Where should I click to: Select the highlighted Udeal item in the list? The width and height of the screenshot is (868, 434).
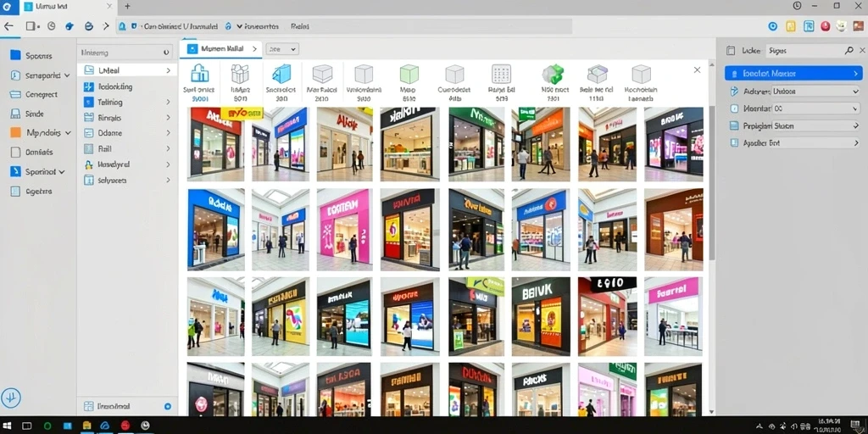127,70
